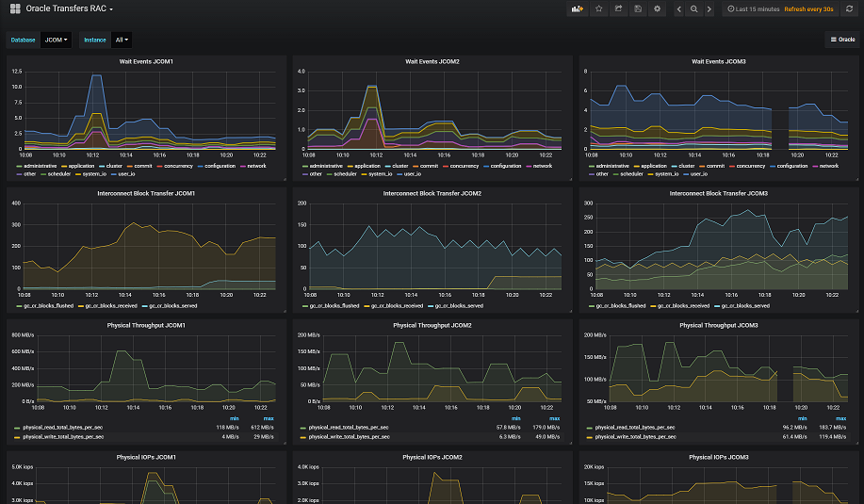Click the Instance variable label

(x=95, y=40)
